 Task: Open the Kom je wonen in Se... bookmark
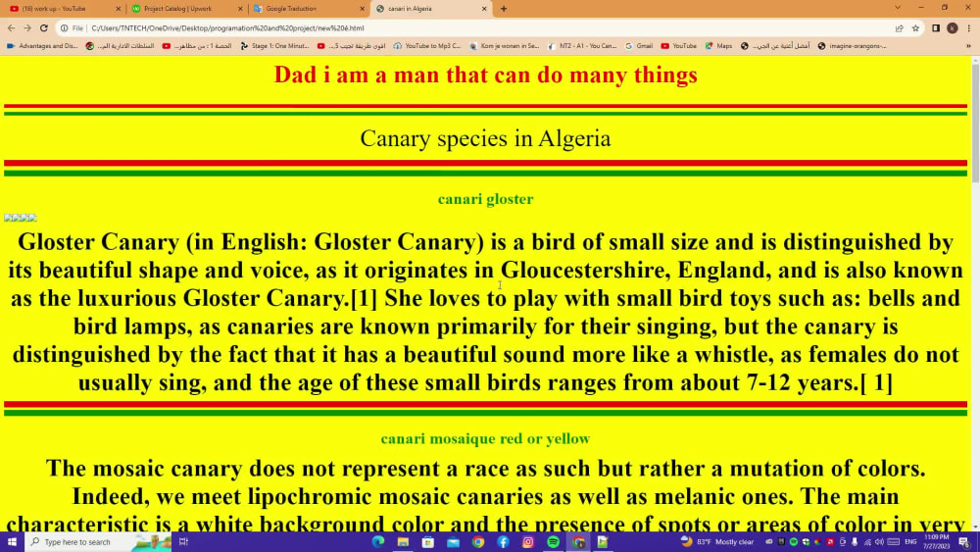point(505,46)
